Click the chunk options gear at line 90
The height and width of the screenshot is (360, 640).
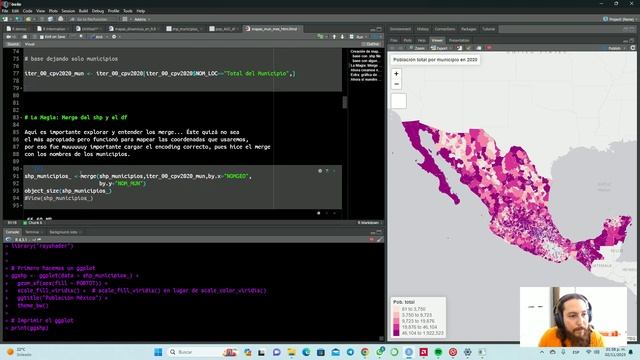[x=320, y=171]
